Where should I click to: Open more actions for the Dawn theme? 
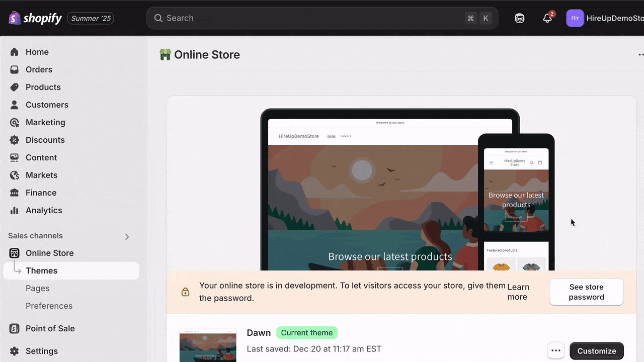(555, 350)
